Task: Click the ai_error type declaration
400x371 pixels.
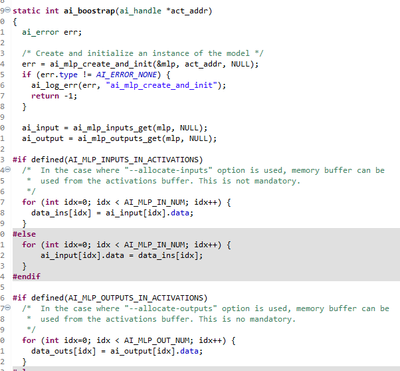Action: point(40,32)
